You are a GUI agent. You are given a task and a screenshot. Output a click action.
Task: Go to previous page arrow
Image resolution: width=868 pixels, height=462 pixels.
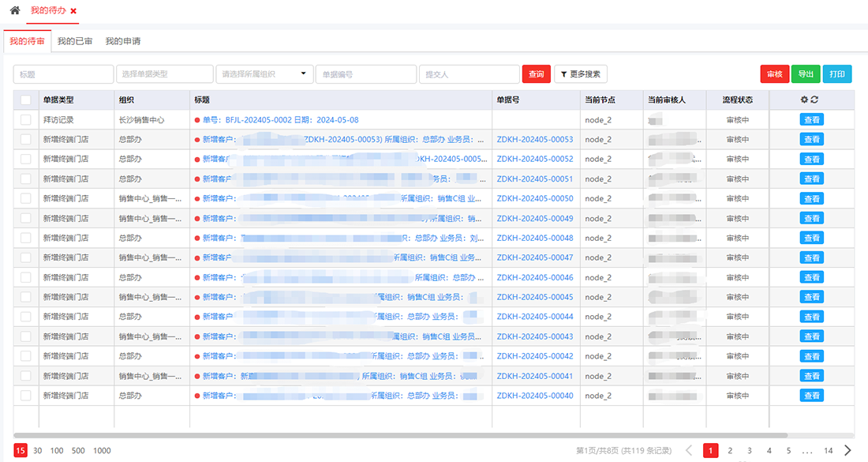689,450
